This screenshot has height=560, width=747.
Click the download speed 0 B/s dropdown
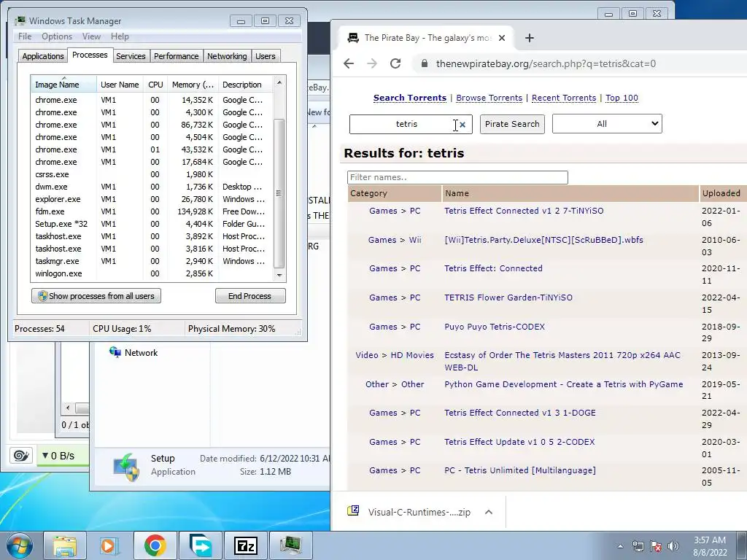click(58, 456)
